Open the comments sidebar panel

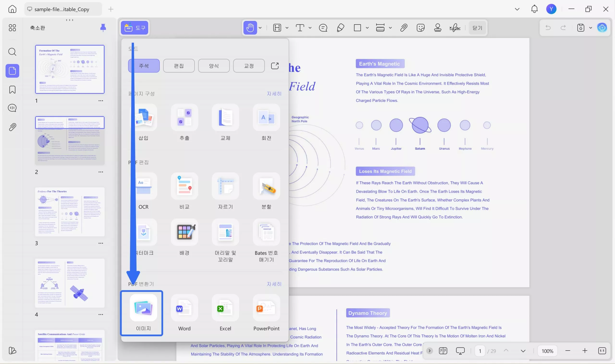[12, 108]
